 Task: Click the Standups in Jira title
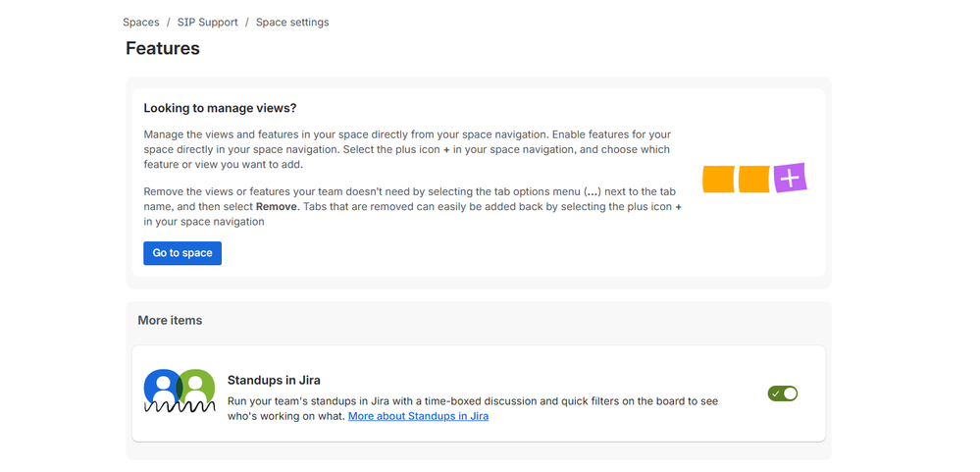click(274, 380)
